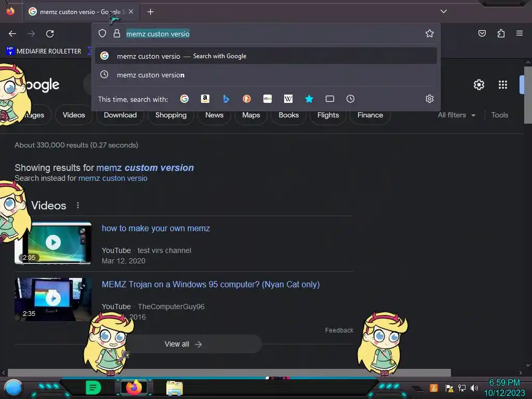Reload the current page

pyautogui.click(x=50, y=34)
